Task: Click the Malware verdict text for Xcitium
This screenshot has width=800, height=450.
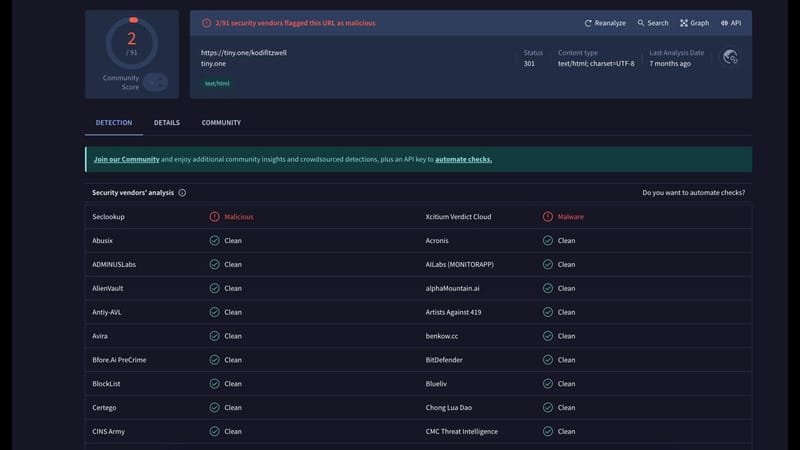Action: pos(570,217)
